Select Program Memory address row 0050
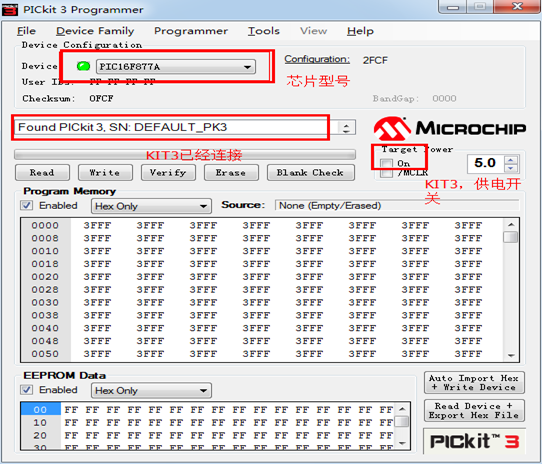This screenshot has height=464, width=542. (45, 354)
